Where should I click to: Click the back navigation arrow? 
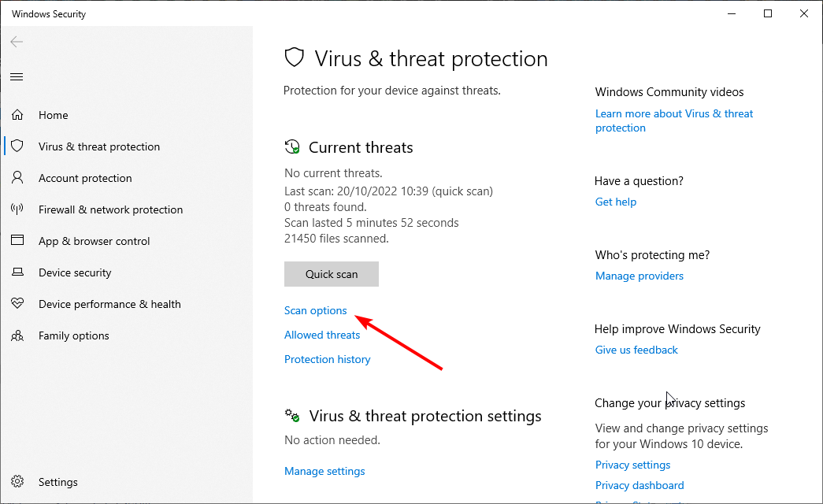tap(17, 42)
